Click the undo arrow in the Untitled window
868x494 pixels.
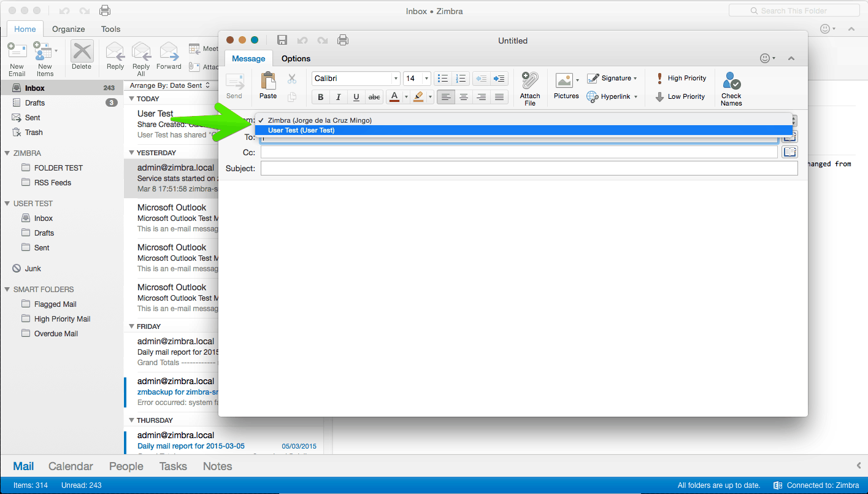point(302,41)
